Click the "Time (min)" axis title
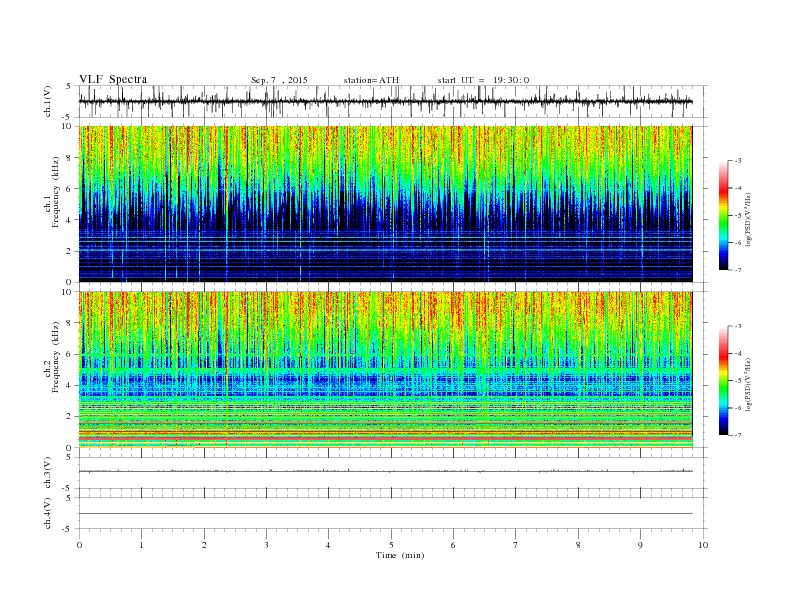This screenshot has height=612, width=792. [x=400, y=555]
